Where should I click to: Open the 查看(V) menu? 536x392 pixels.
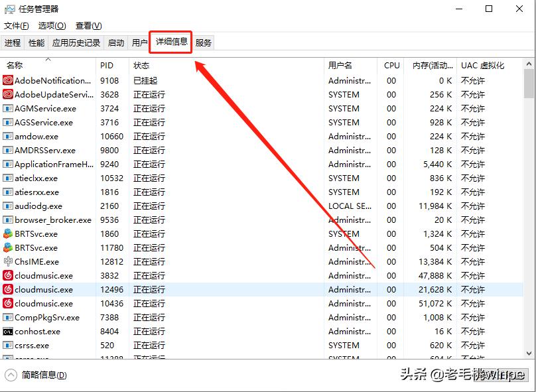[87, 25]
